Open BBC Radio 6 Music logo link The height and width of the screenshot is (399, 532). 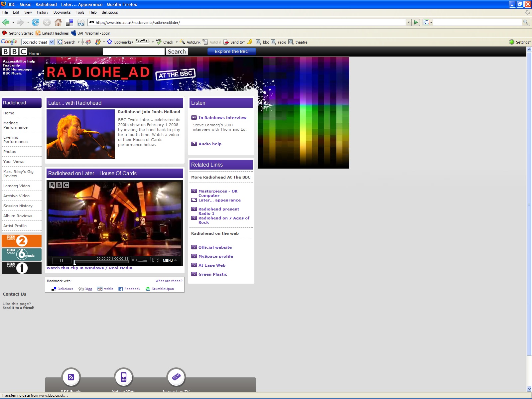pyautogui.click(x=22, y=254)
